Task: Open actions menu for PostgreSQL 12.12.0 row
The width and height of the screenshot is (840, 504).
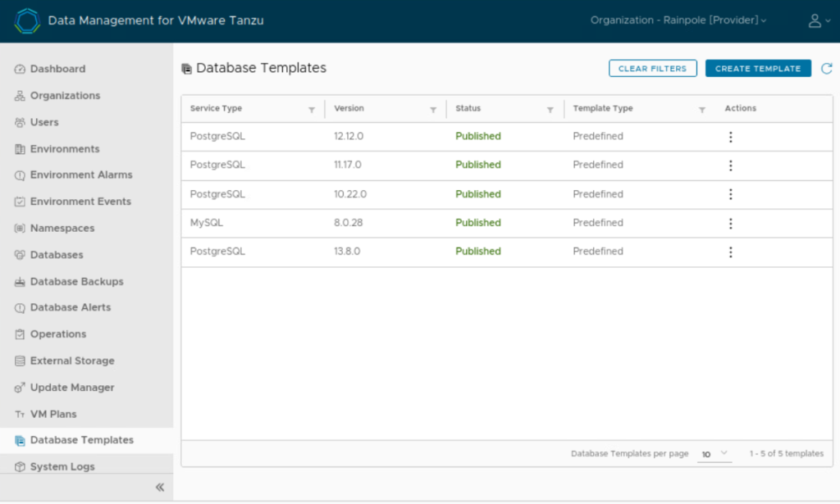Action: coord(731,136)
